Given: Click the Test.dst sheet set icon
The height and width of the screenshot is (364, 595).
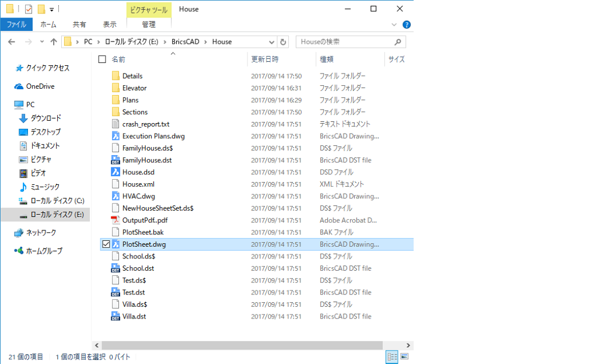Looking at the screenshot, I should (x=116, y=292).
